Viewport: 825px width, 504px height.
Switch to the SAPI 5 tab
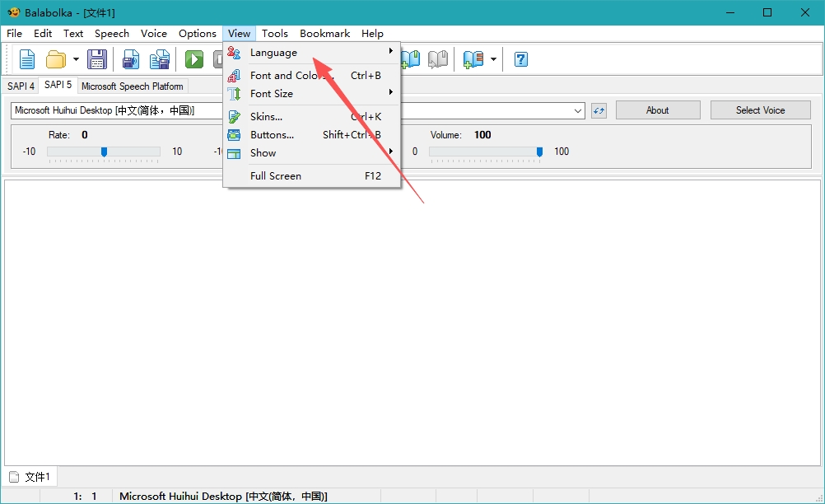(58, 85)
